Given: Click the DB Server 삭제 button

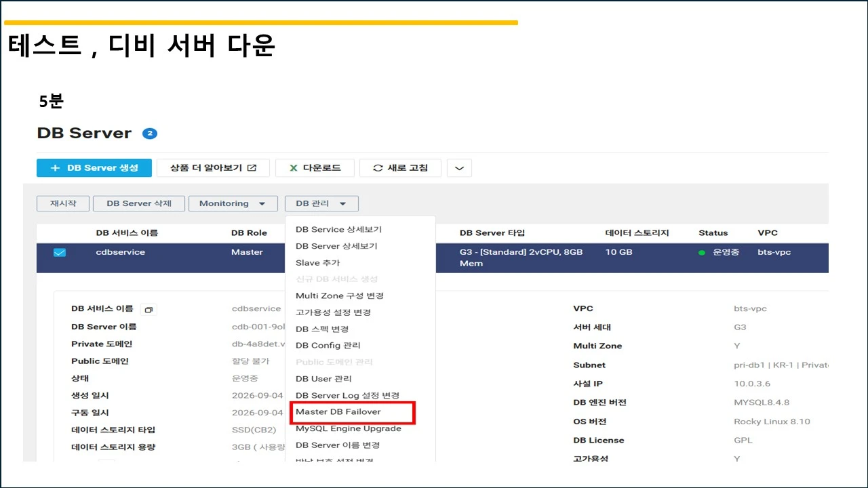Looking at the screenshot, I should coord(139,203).
